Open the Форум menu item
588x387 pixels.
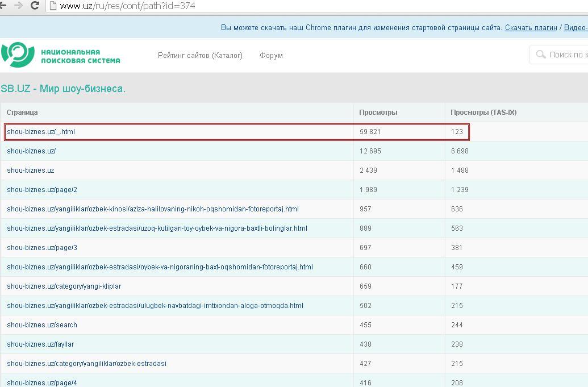click(271, 55)
